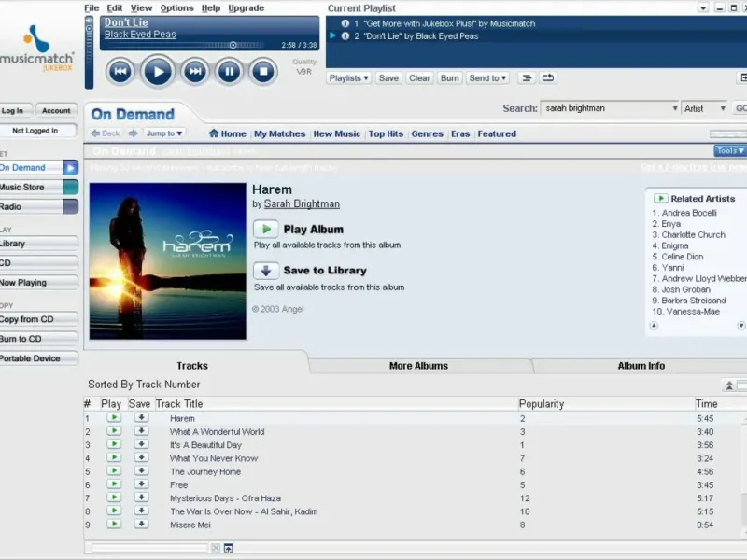The width and height of the screenshot is (747, 560).
Task: Open Music Store from sidebar
Action: point(38,188)
